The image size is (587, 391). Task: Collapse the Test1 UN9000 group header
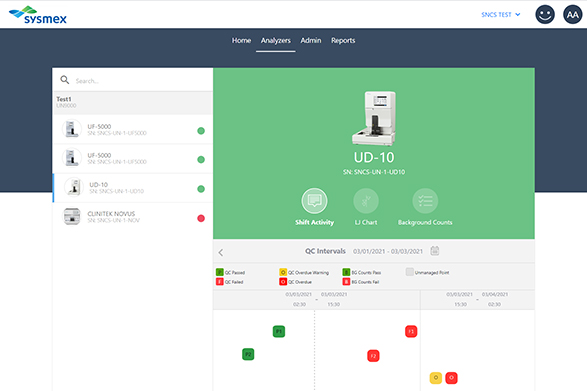[133, 103]
